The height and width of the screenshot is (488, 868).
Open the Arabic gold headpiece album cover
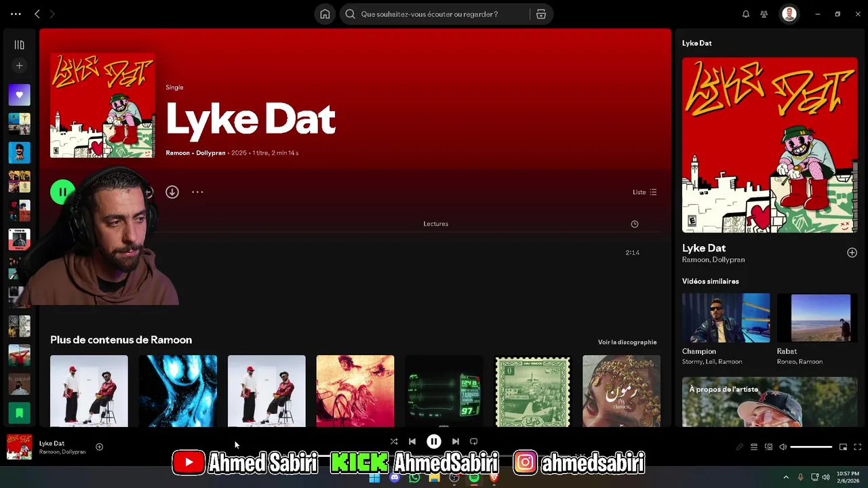[x=621, y=392]
